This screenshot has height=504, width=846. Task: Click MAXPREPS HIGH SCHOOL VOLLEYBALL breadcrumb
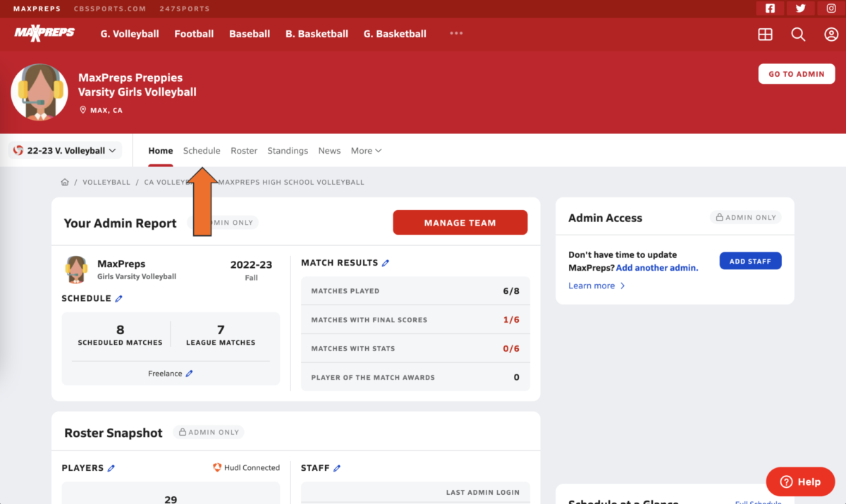[291, 182]
